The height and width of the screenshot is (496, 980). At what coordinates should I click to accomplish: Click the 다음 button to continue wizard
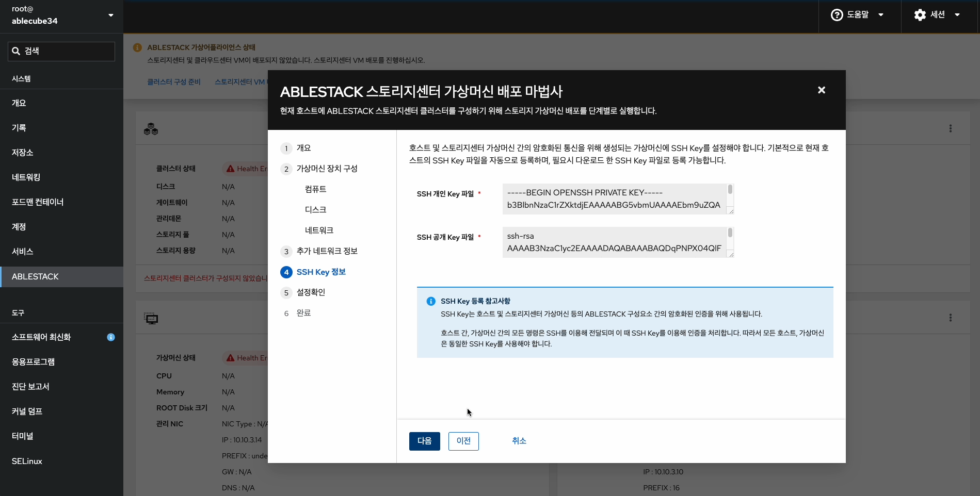(x=424, y=441)
